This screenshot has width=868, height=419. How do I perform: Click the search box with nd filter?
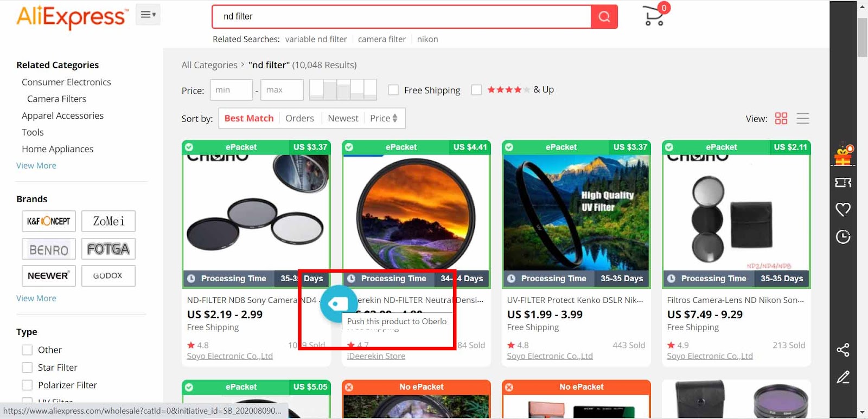401,17
